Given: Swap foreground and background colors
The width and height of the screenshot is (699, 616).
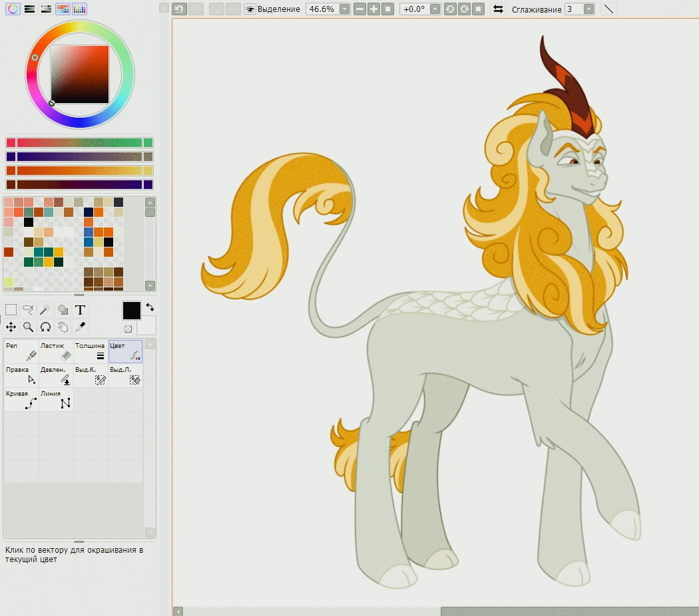Looking at the screenshot, I should [150, 307].
